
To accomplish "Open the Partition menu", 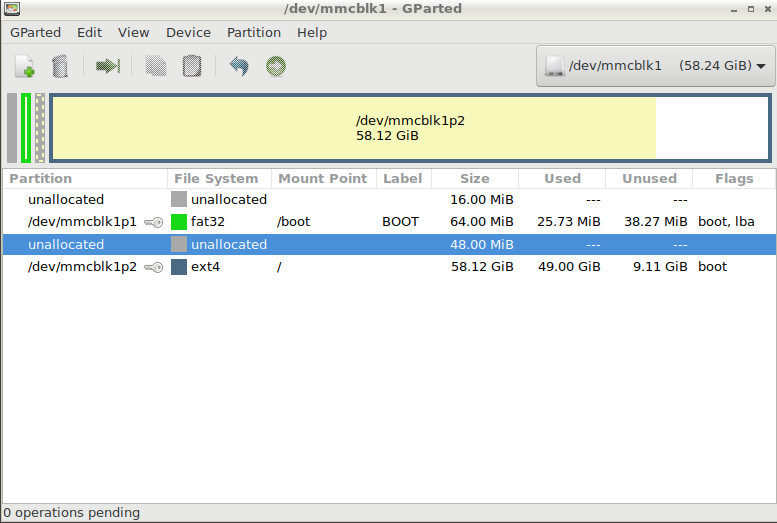I will tap(253, 32).
